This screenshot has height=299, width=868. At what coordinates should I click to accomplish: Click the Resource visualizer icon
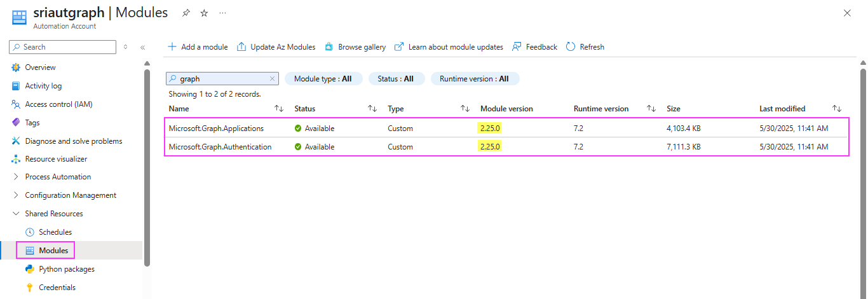16,159
